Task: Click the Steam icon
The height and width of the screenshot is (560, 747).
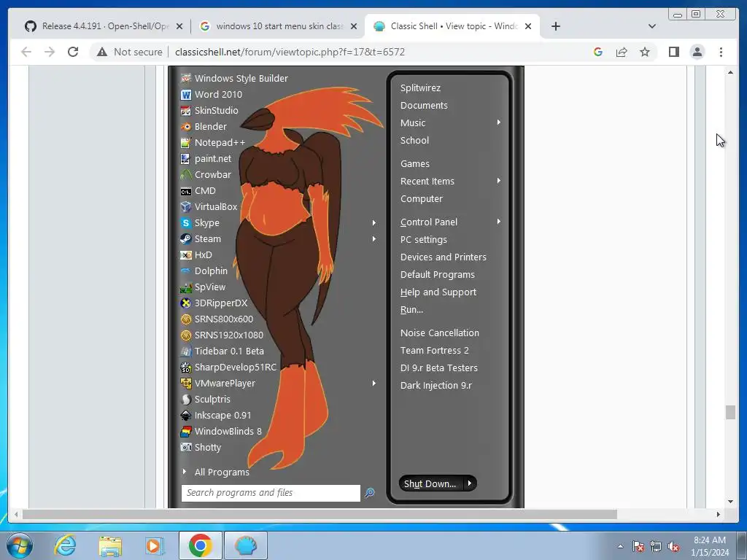Action: pos(186,239)
